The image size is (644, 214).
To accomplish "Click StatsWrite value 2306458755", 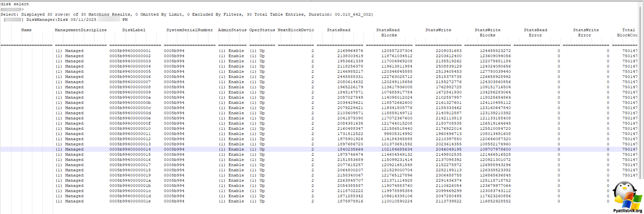I will (449, 175).
